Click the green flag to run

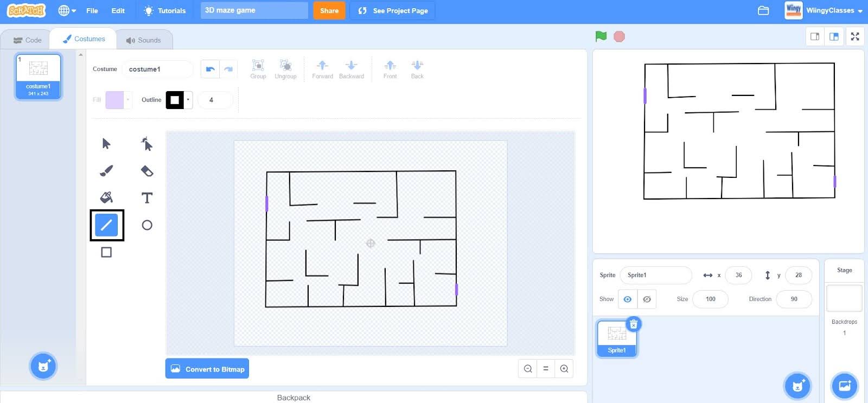pos(601,36)
